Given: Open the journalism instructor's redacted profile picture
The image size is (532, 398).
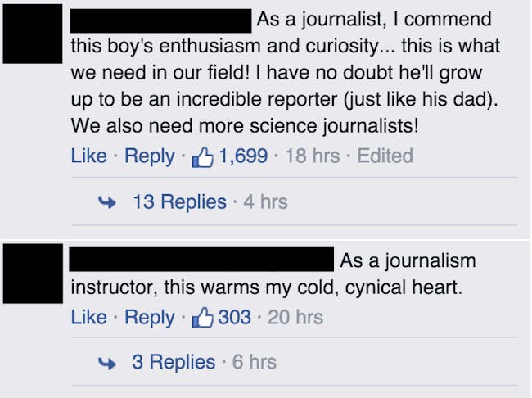Looking at the screenshot, I should tap(33, 274).
